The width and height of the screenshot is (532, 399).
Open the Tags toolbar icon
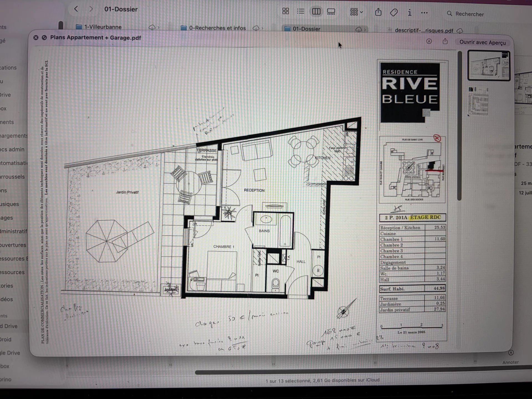point(394,12)
